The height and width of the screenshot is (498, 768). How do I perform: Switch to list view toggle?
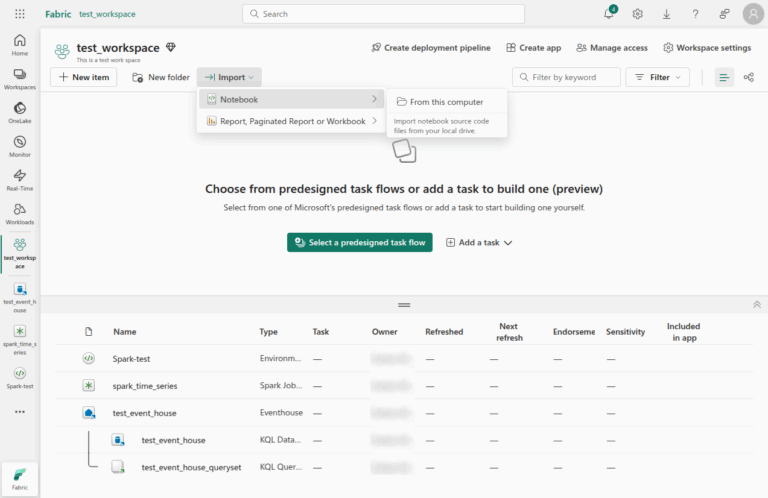coord(724,77)
